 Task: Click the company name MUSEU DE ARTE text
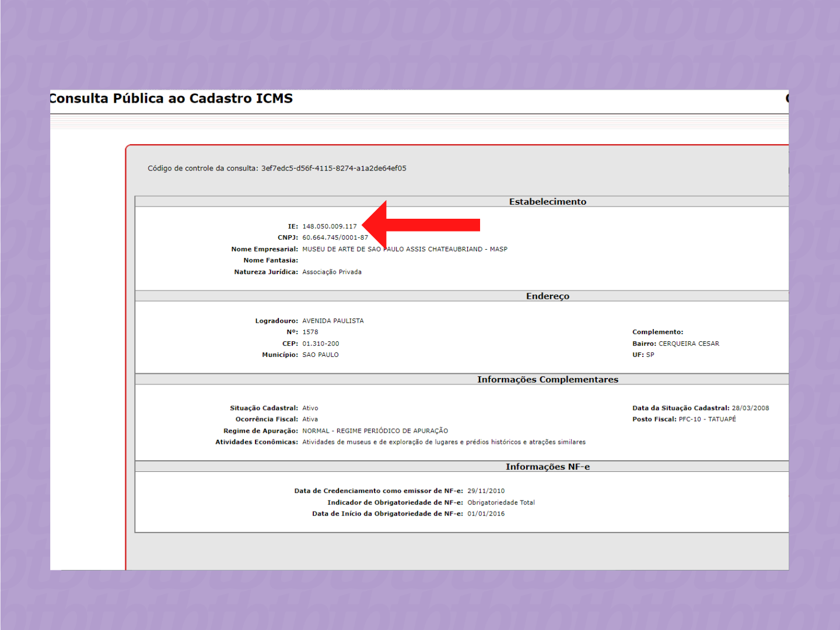[404, 249]
